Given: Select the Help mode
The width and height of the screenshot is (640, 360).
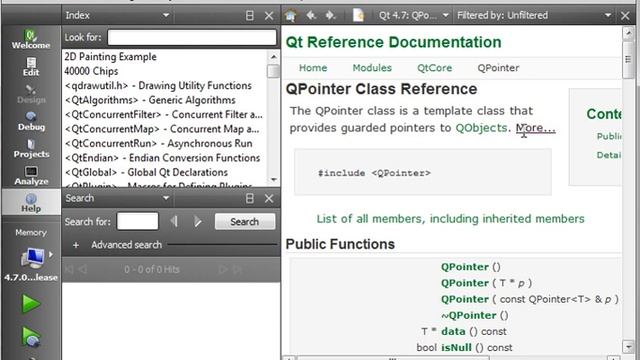Looking at the screenshot, I should tap(31, 202).
